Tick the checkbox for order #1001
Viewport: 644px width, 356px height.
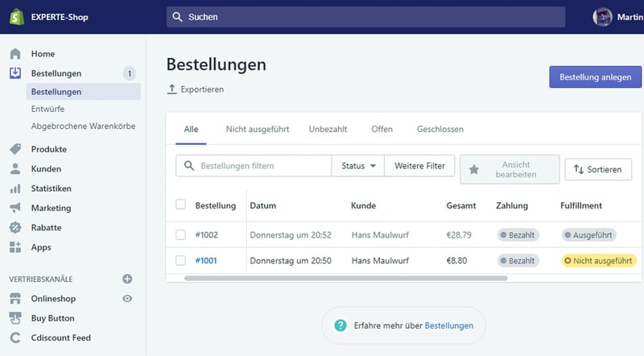tap(180, 260)
